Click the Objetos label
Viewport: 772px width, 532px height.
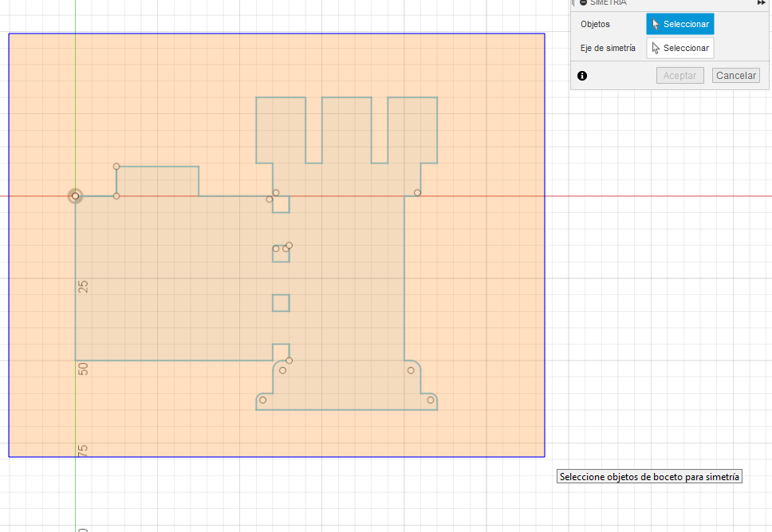pos(595,24)
